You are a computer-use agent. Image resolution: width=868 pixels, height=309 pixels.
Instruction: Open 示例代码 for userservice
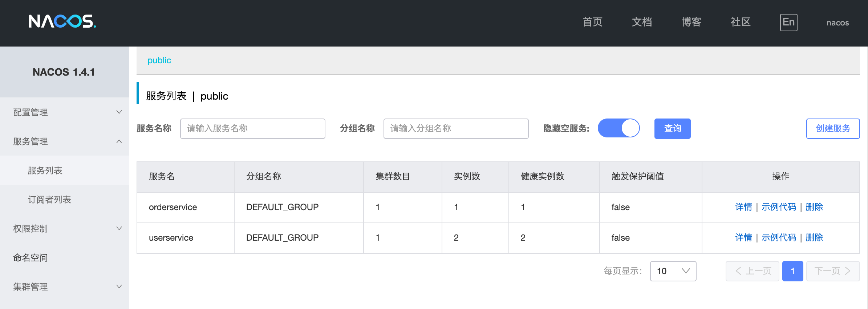click(779, 238)
